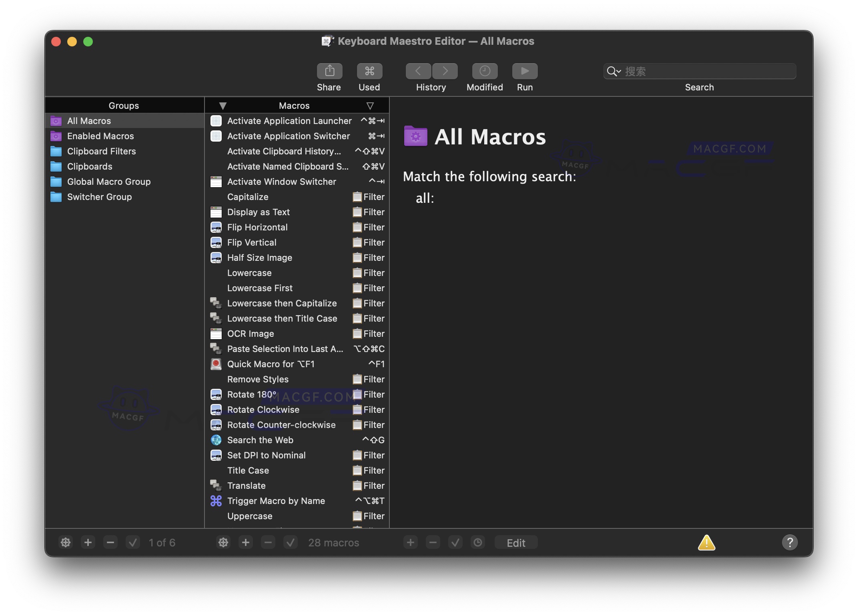
Task: Open the gear actions icon below the Groups list
Action: pyautogui.click(x=66, y=542)
